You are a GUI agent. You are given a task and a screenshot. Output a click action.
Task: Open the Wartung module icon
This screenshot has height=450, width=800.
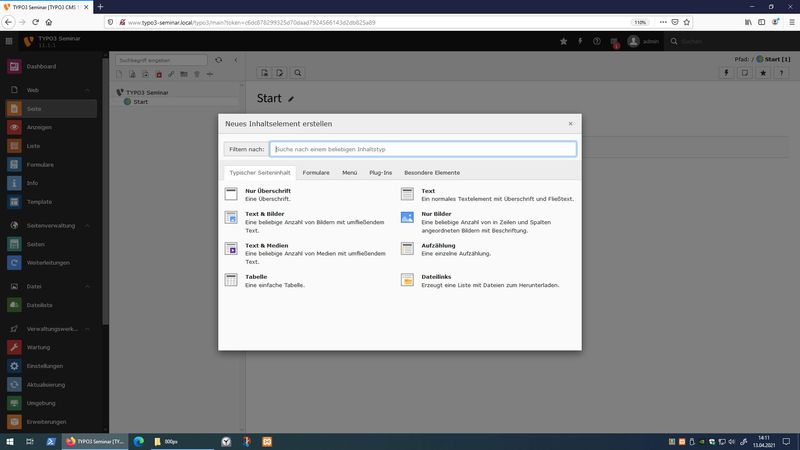14,347
